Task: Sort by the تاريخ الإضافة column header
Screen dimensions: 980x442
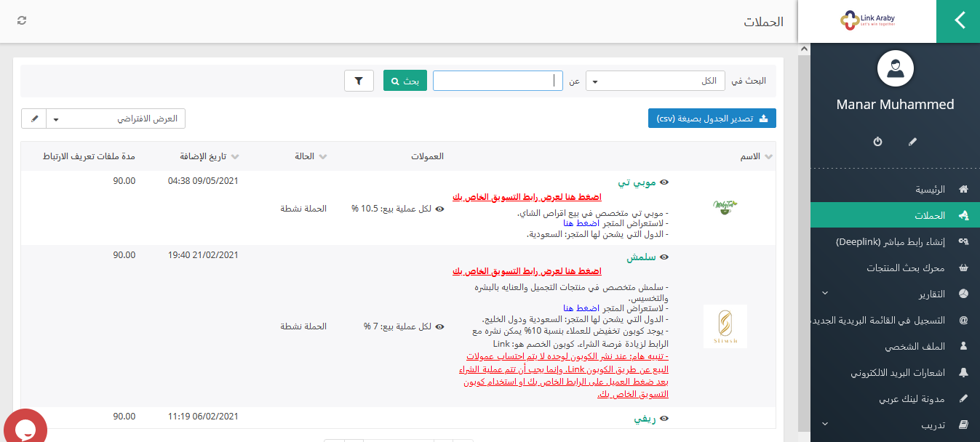Action: coord(204,156)
